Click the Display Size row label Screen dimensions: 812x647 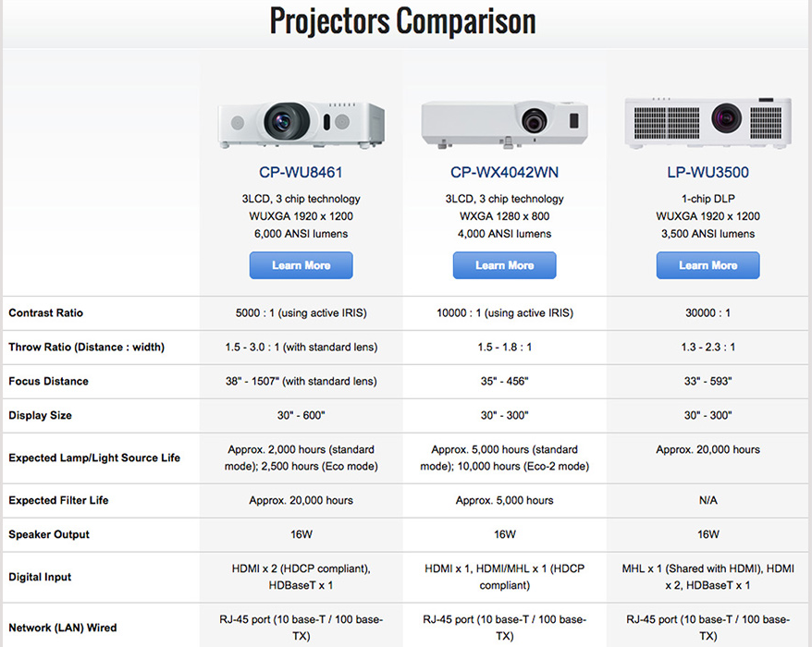coord(40,415)
